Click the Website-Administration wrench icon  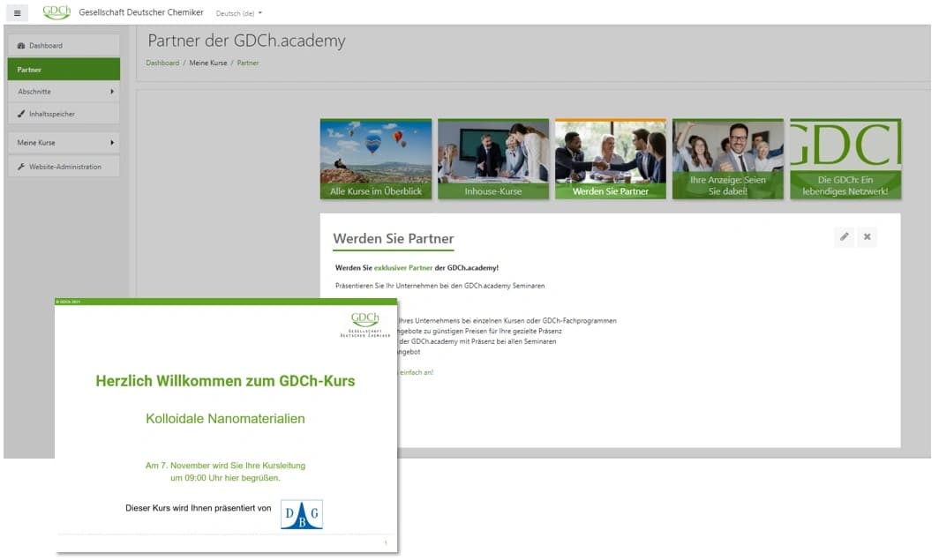point(21,167)
